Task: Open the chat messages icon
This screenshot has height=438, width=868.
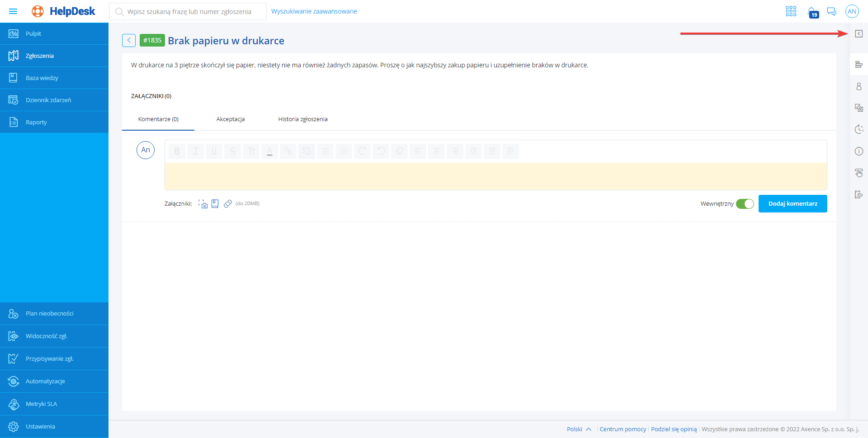Action: [831, 11]
